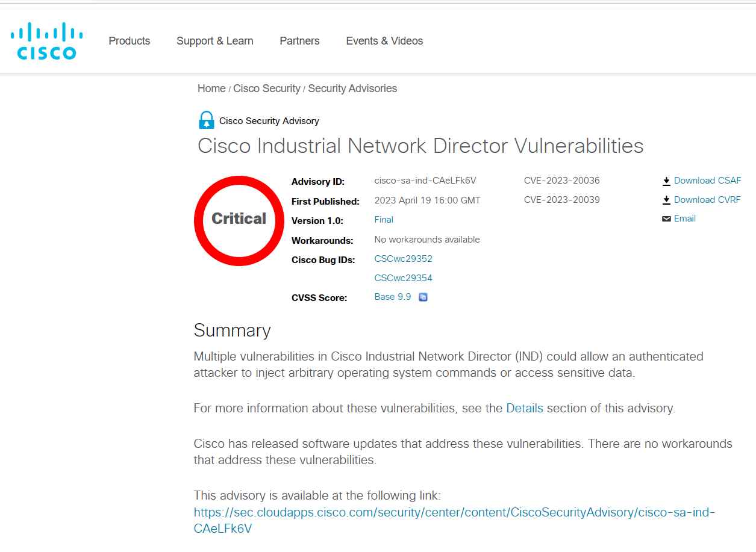Click the Download CSAF link
Image resolution: width=756 pixels, height=552 pixels.
click(x=708, y=181)
